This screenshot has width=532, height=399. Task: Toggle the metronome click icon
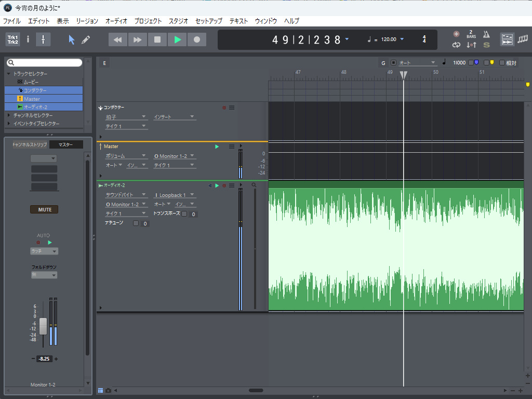tap(486, 34)
